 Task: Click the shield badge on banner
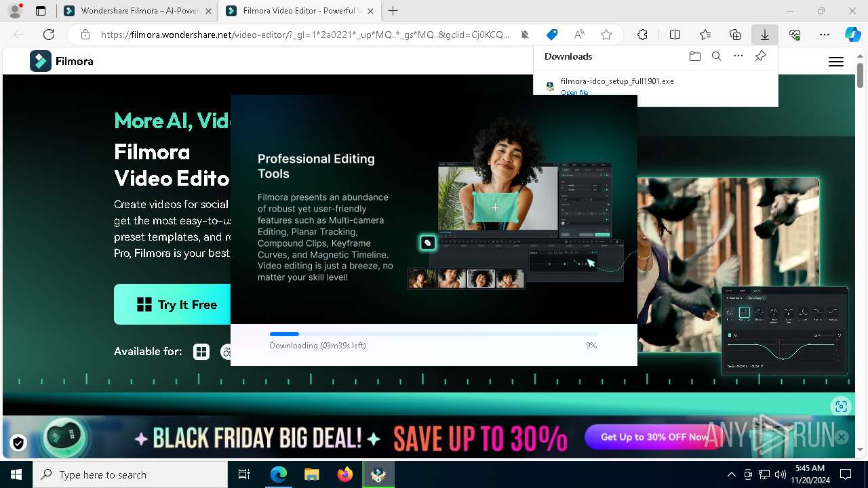18,443
